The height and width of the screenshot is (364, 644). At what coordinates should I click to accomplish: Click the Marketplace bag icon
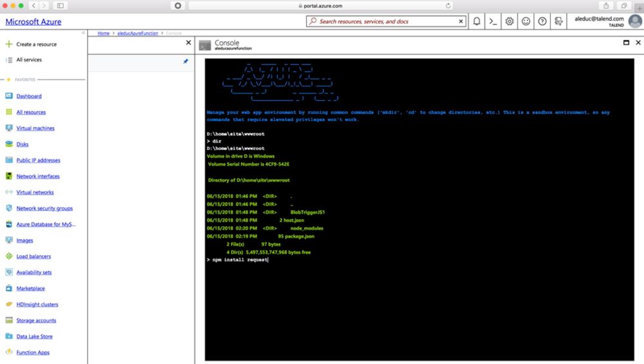[x=9, y=288]
